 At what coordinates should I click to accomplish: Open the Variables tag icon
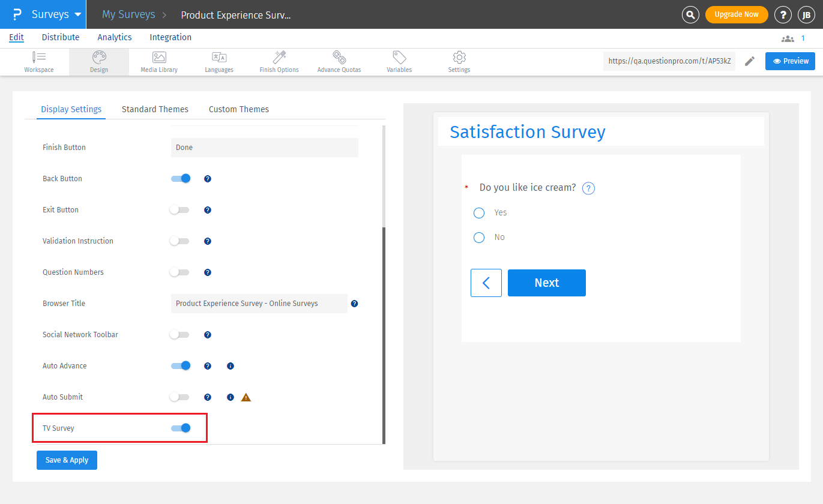399,62
